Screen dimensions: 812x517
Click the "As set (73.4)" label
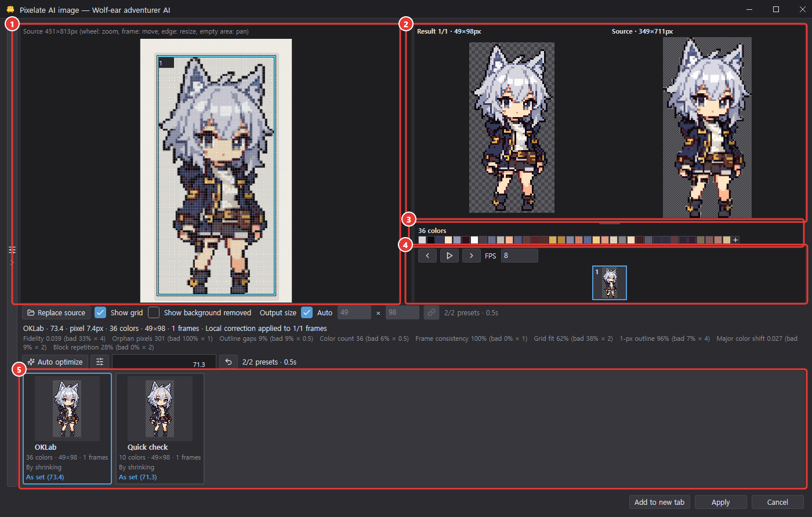(x=45, y=478)
